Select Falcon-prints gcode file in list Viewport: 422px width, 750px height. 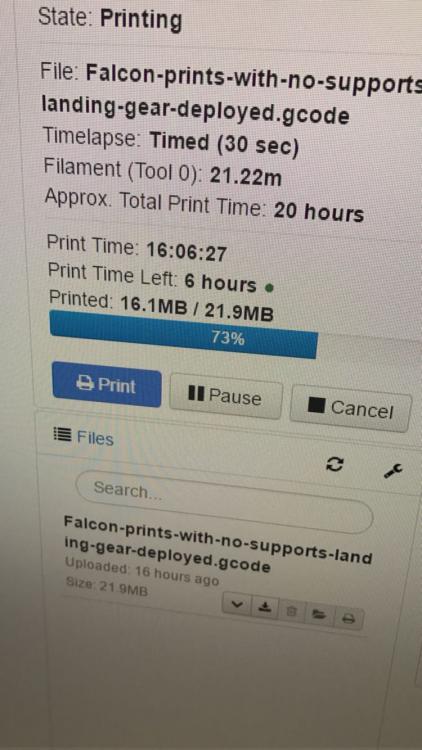218,545
